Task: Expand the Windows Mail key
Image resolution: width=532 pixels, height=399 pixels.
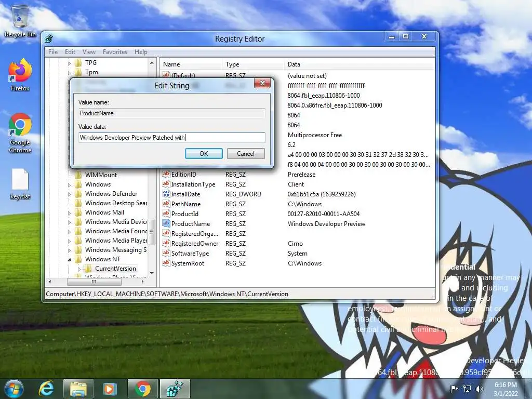Action: pos(69,213)
